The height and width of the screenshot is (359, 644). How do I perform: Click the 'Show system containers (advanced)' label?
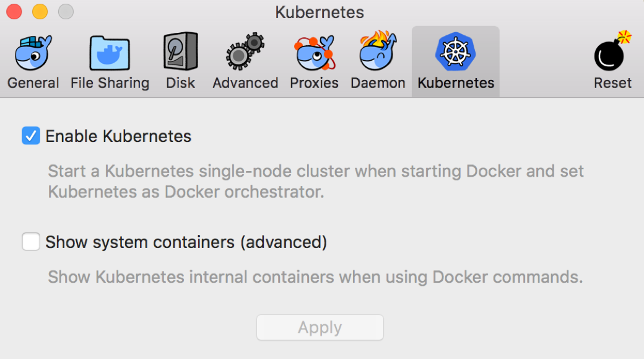coord(186,242)
